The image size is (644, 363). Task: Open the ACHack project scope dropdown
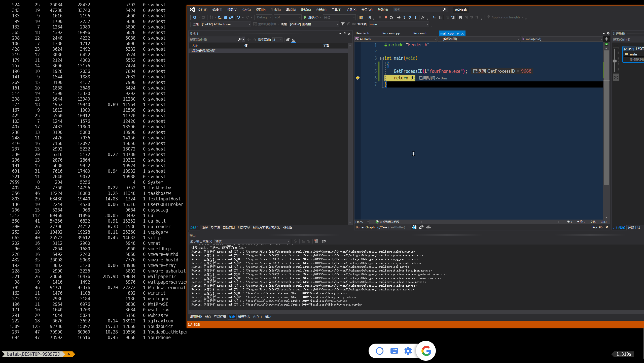point(396,39)
